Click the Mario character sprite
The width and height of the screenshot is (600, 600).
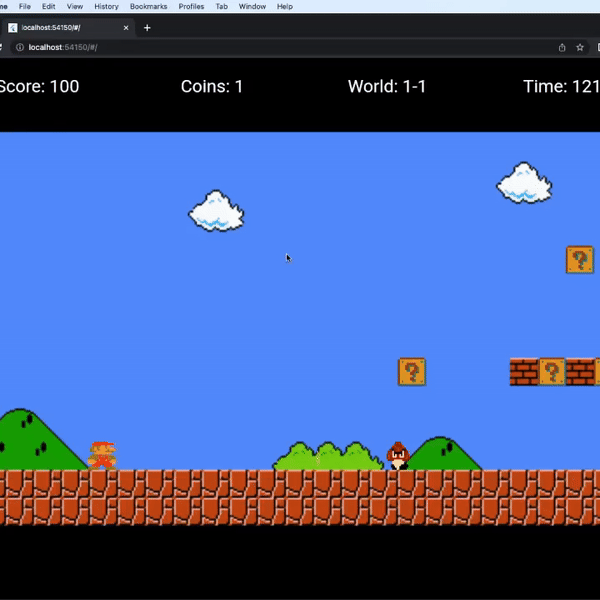point(101,455)
